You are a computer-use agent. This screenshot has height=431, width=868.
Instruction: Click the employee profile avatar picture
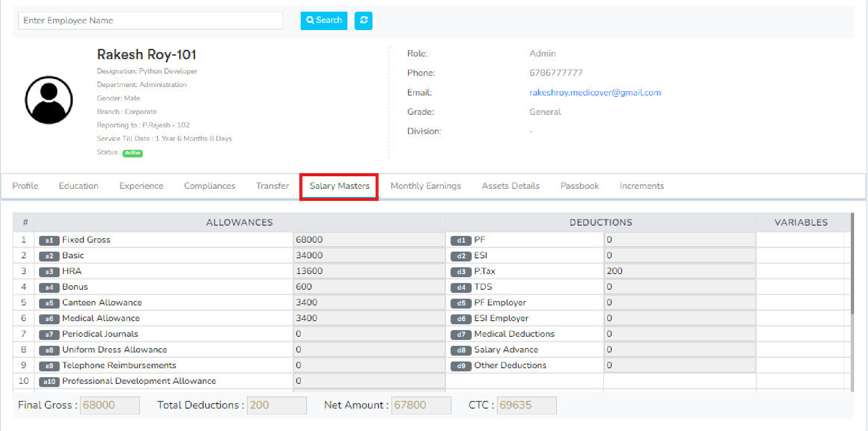(48, 100)
